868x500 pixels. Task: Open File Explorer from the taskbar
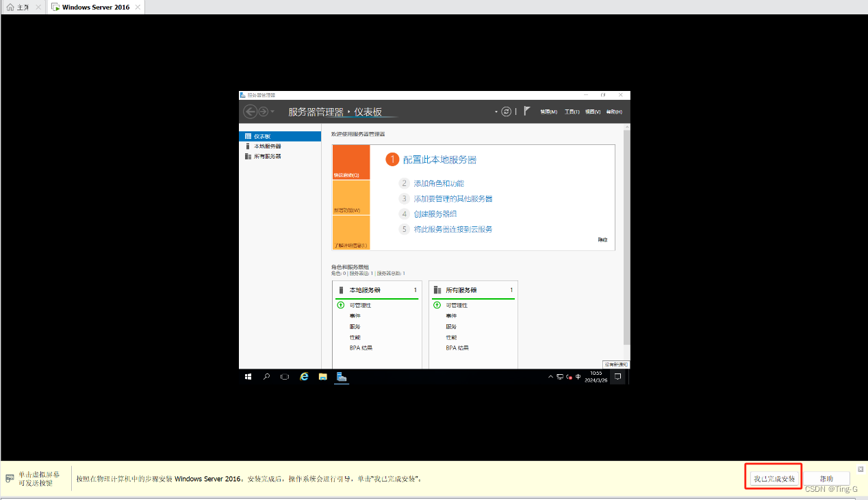point(322,377)
